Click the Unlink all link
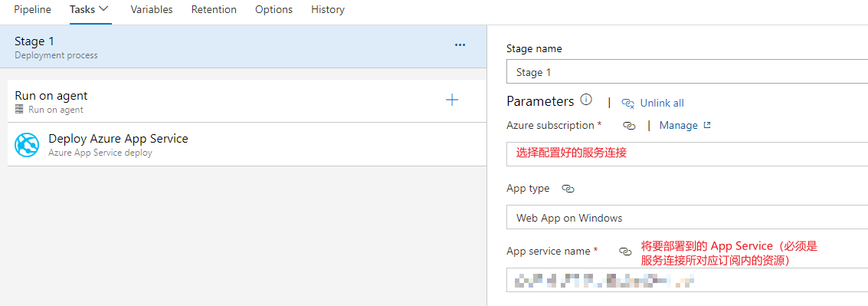 [x=662, y=103]
